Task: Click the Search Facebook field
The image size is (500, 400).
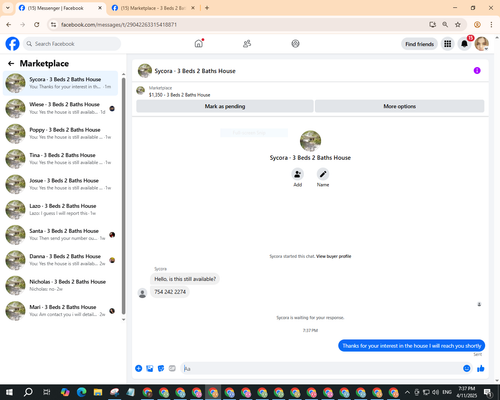Action: pos(72,44)
